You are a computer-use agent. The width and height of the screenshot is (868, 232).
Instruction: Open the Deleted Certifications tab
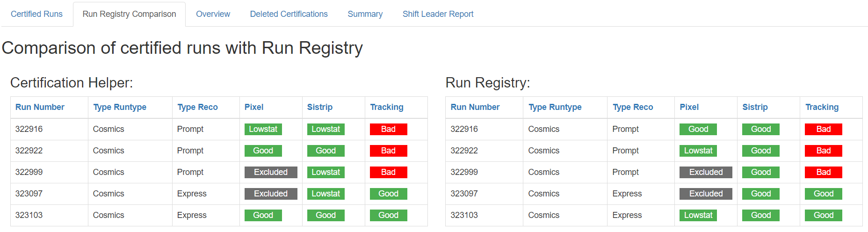pos(289,14)
